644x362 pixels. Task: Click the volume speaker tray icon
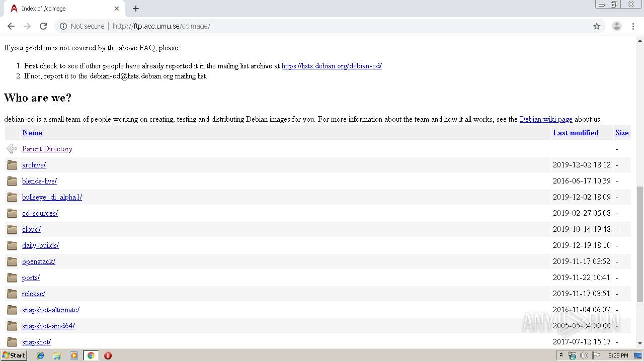[x=584, y=355]
